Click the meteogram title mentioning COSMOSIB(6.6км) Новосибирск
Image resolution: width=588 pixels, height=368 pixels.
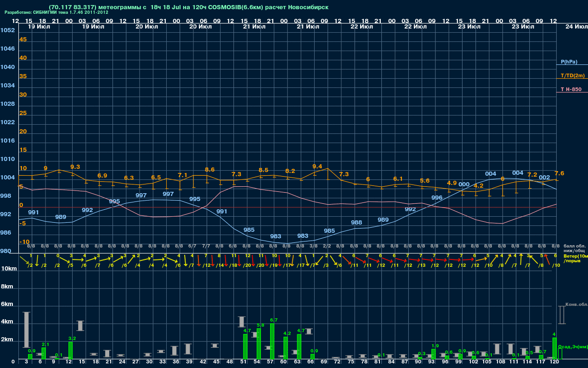[188, 7]
